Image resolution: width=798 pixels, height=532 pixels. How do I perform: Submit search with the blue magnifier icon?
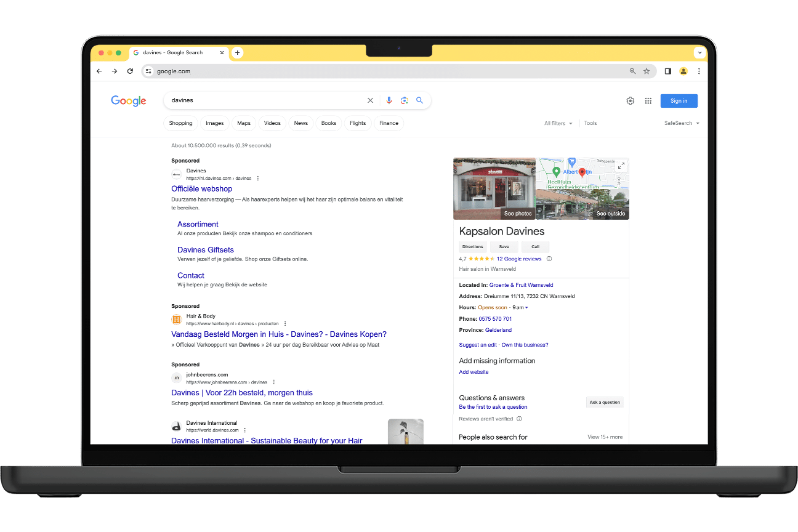(x=419, y=100)
